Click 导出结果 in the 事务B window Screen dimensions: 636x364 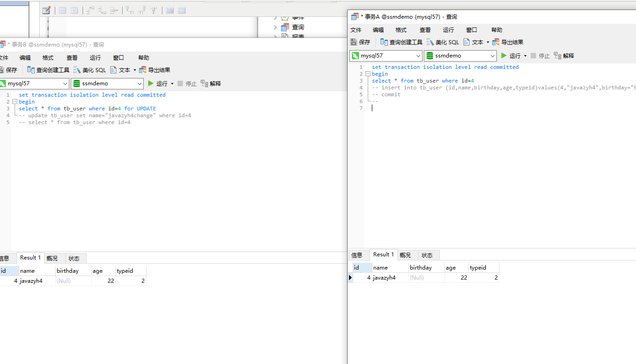pos(155,70)
